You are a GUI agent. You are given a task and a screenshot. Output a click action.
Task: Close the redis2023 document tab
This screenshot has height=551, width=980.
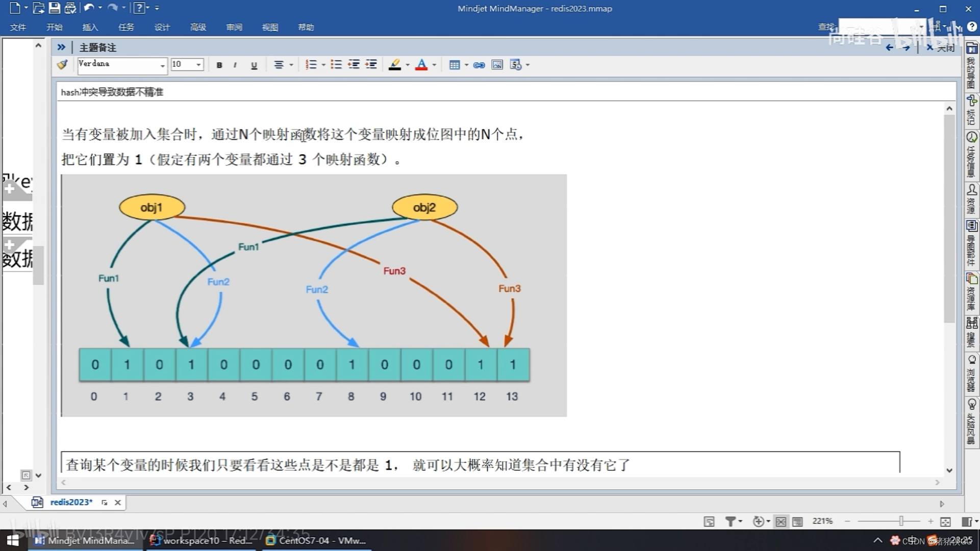tap(118, 503)
